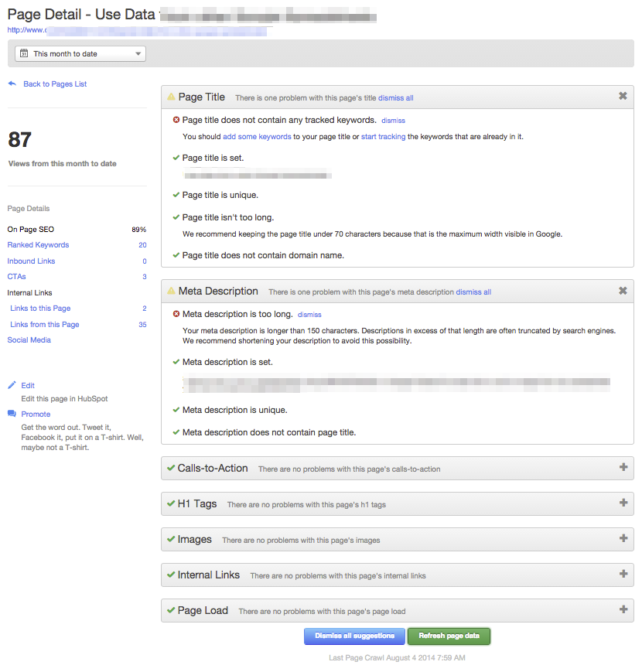Click the '89%' On Page SEO score
This screenshot has width=642, height=672.
click(139, 230)
